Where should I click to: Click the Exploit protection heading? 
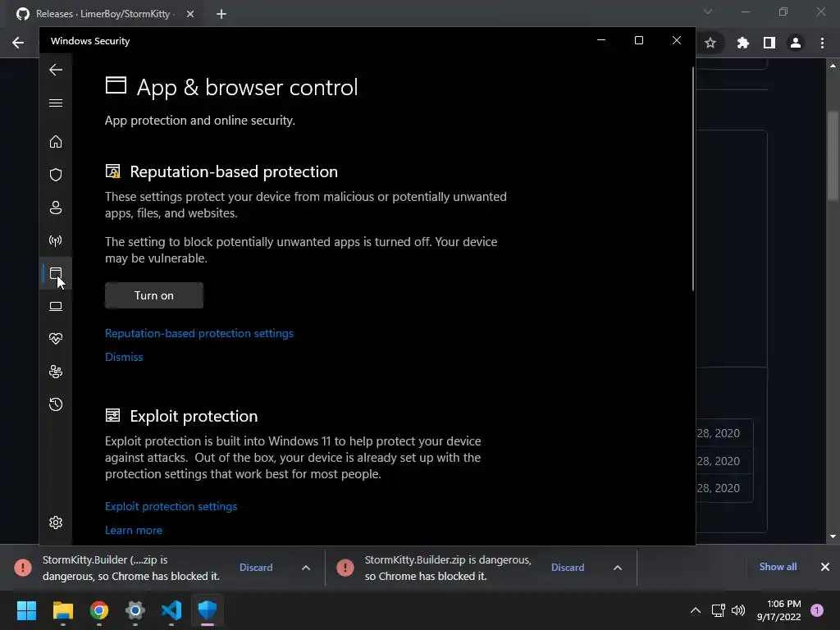click(x=194, y=416)
